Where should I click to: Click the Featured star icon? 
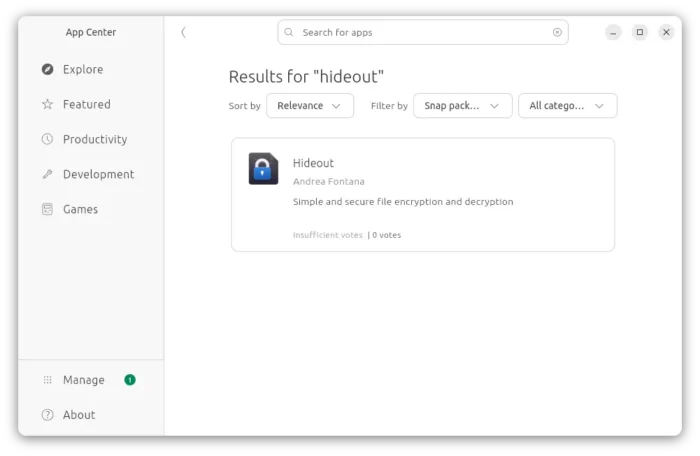(47, 104)
